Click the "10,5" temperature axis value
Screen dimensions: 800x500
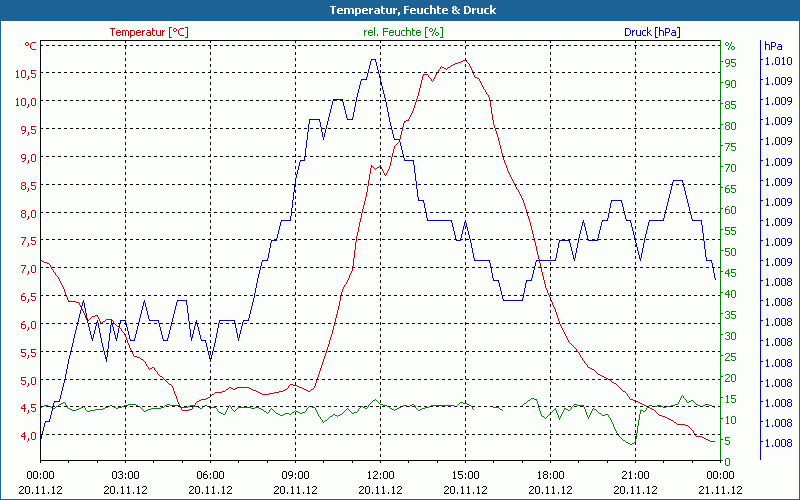click(x=26, y=73)
